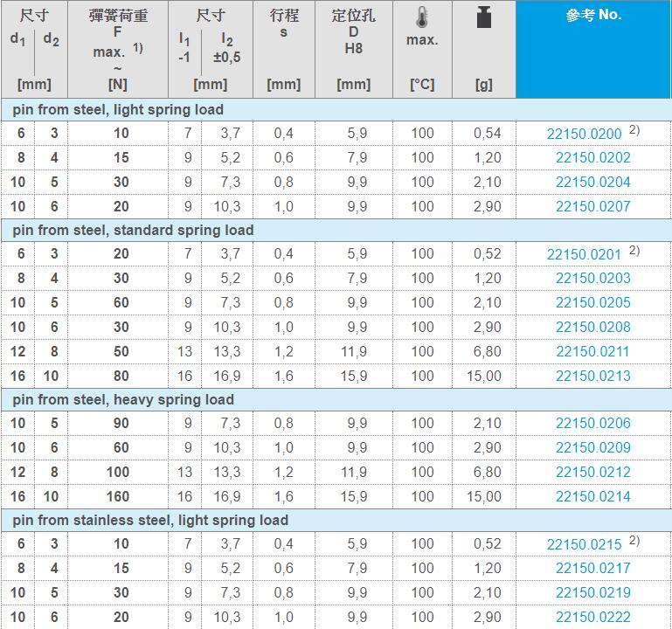Open the 22150.0222 part link
The image size is (672, 629).
tap(592, 618)
